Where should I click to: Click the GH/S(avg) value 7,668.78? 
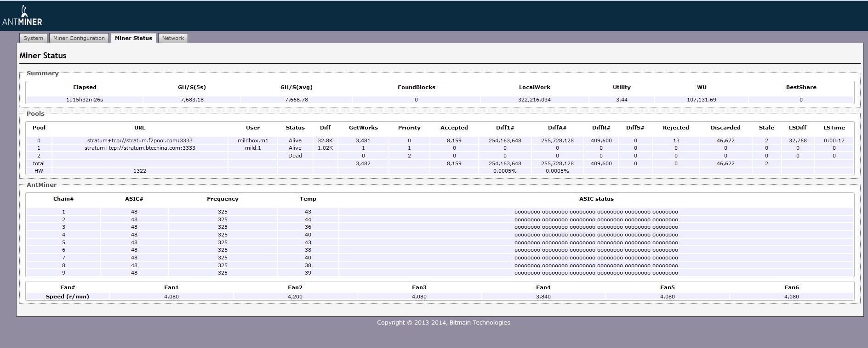tap(297, 100)
